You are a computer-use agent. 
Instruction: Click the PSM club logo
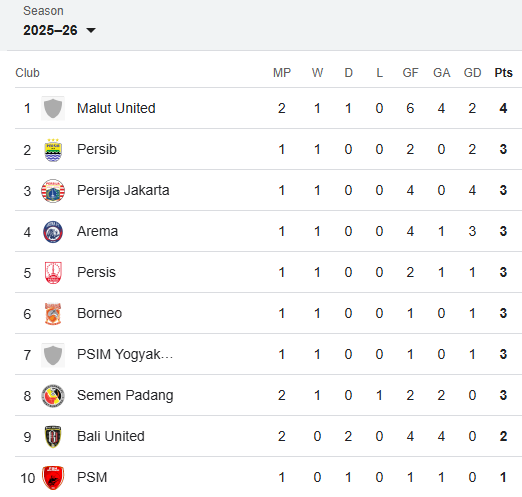(x=53, y=478)
